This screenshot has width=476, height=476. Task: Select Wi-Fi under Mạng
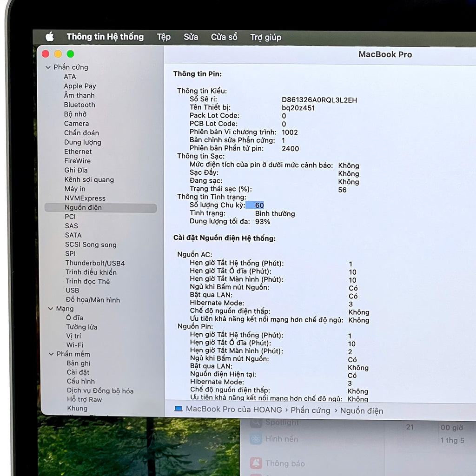[x=75, y=345]
